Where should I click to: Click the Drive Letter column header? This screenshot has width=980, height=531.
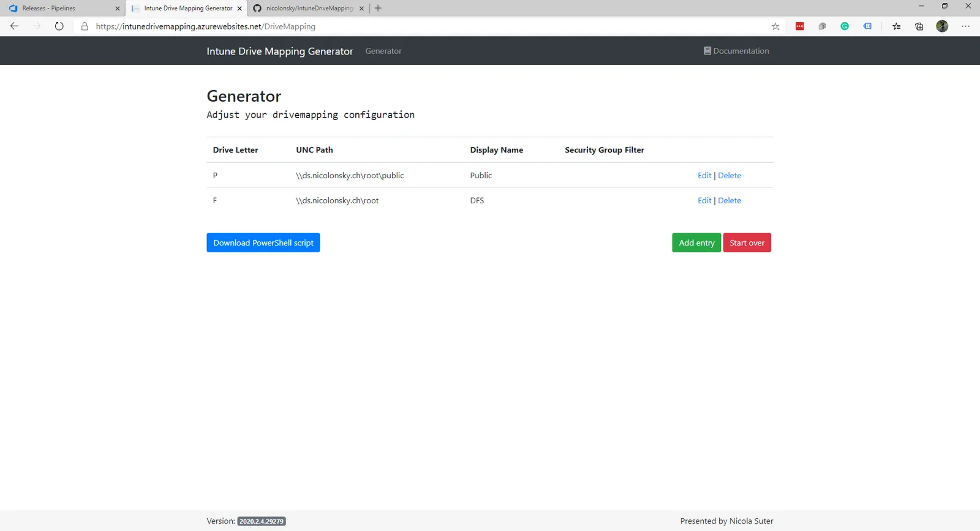pyautogui.click(x=235, y=150)
